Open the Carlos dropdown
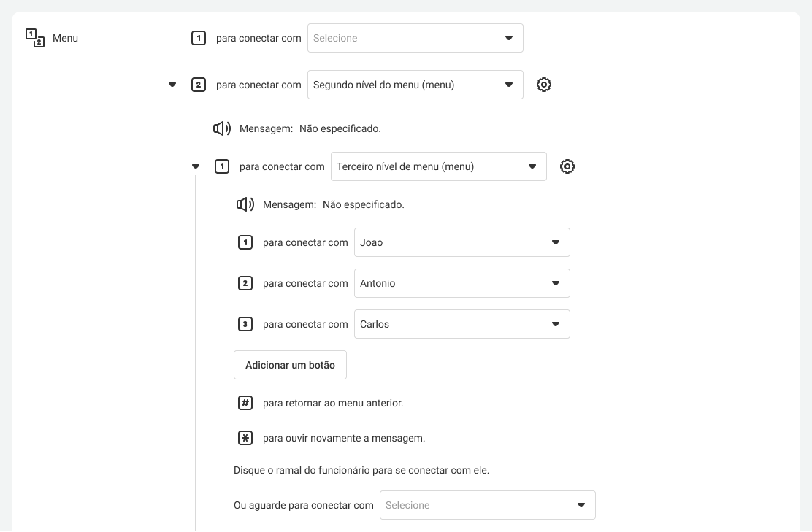The width and height of the screenshot is (812, 532). pyautogui.click(x=461, y=324)
